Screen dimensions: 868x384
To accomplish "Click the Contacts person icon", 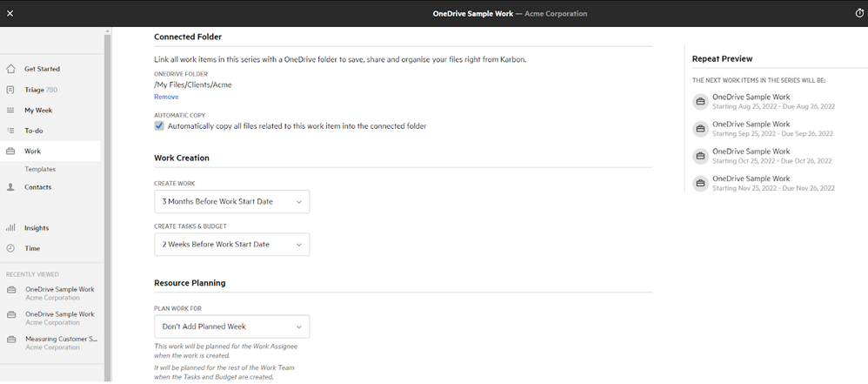I will pyautogui.click(x=10, y=187).
